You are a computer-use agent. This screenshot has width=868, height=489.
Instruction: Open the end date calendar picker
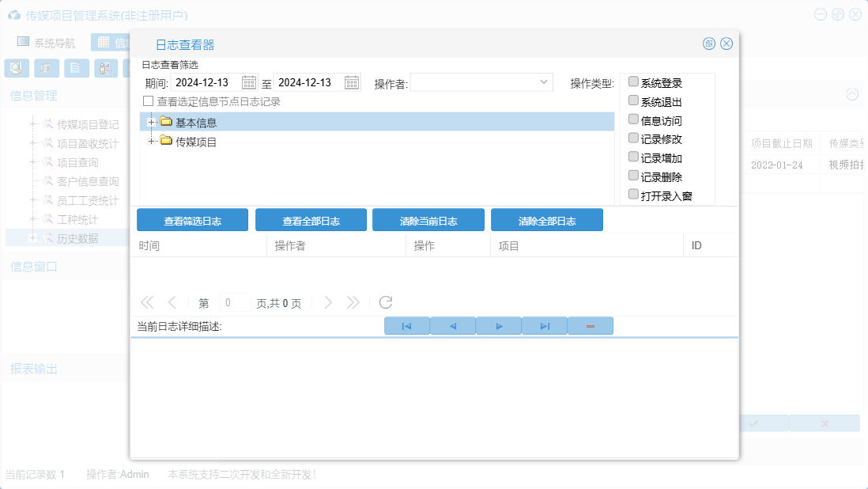point(352,82)
